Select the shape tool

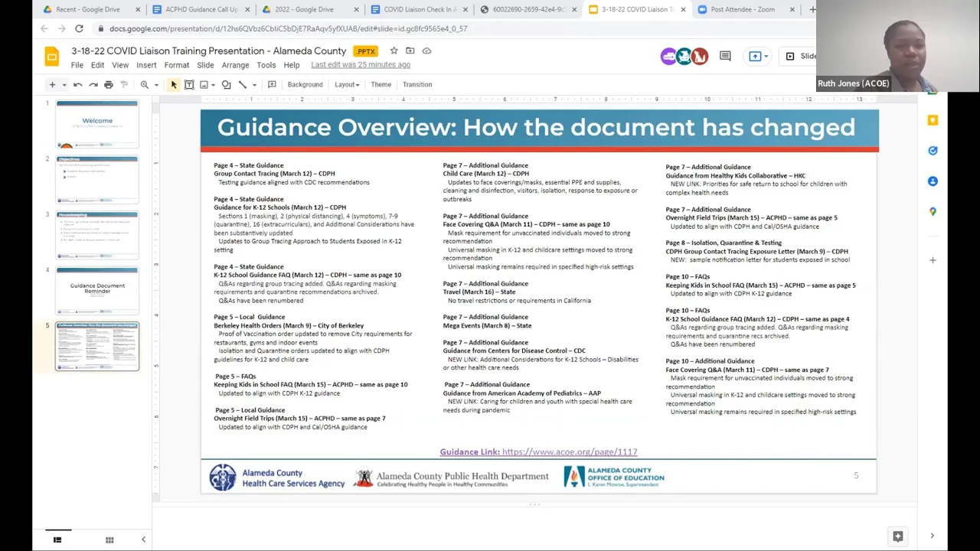(x=227, y=85)
